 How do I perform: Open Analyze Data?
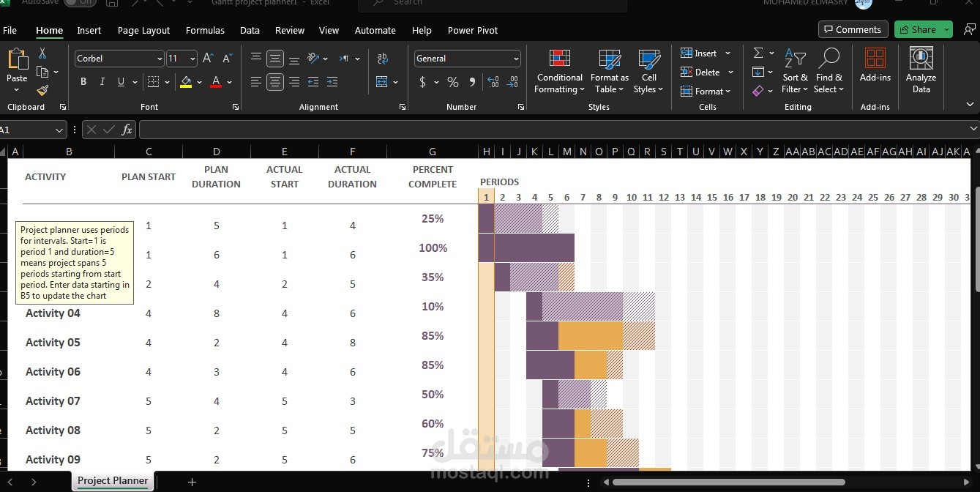pyautogui.click(x=921, y=70)
